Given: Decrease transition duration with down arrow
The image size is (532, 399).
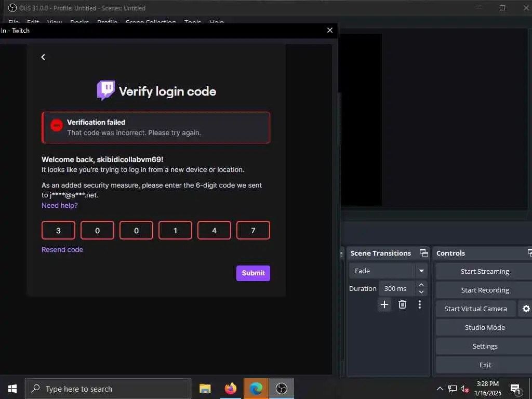Looking at the screenshot, I should pyautogui.click(x=421, y=292).
